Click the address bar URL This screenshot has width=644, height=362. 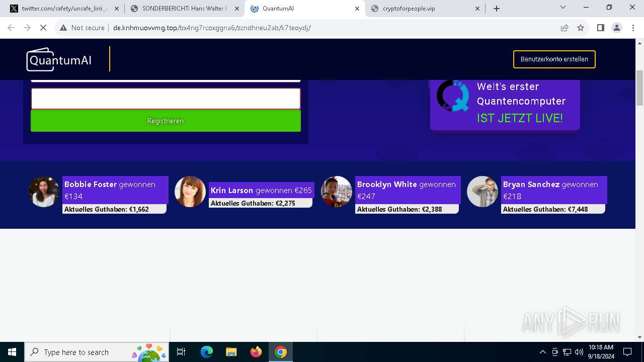[212, 28]
